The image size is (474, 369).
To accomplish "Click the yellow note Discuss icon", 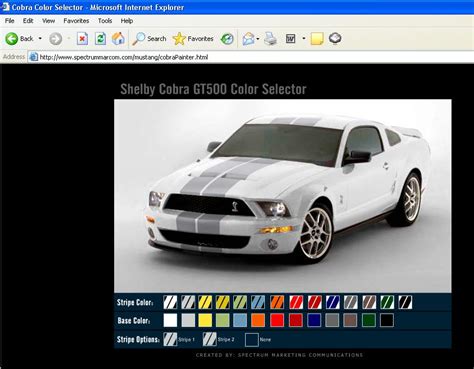I will 317,39.
